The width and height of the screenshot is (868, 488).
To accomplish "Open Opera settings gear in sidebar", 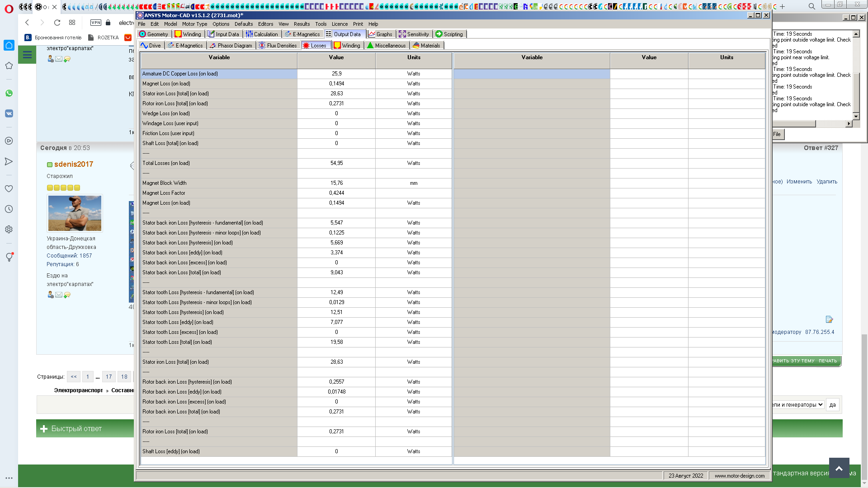I will (x=9, y=230).
